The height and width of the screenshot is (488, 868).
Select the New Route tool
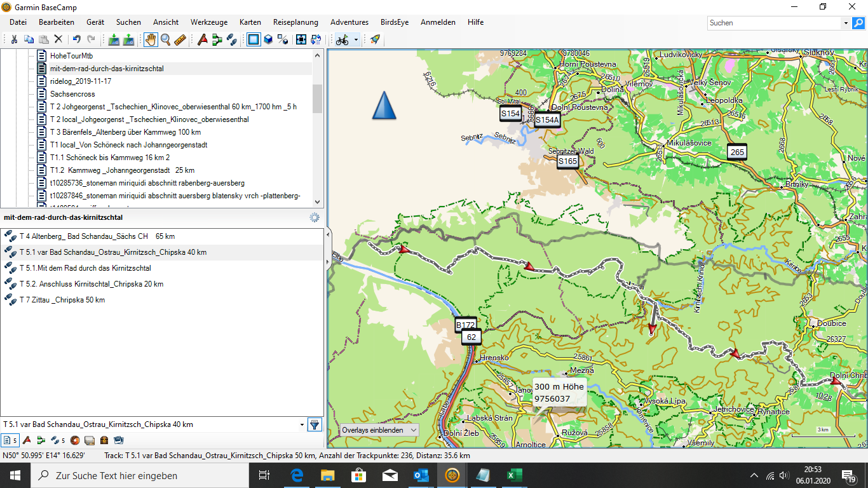(x=217, y=39)
